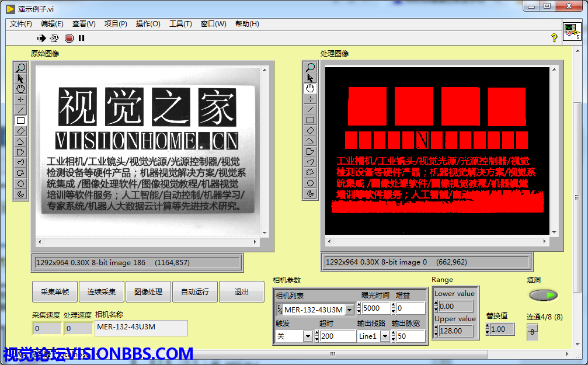Select the pointer tool in the 原始图像 palette

pyautogui.click(x=20, y=78)
